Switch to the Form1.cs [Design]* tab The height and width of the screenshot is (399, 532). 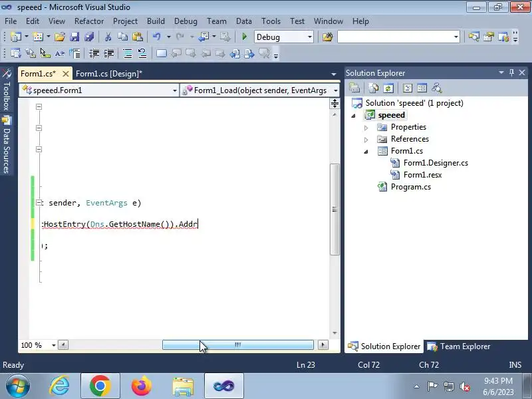click(x=109, y=74)
